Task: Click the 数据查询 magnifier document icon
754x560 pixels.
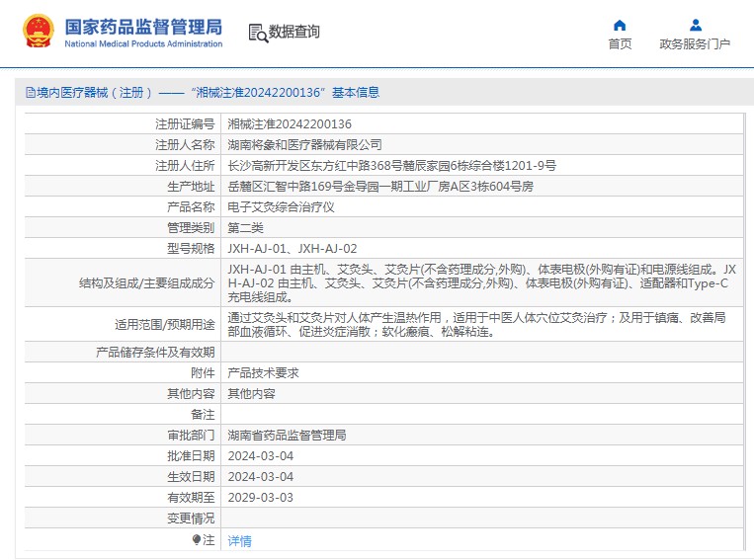Action: 257,33
